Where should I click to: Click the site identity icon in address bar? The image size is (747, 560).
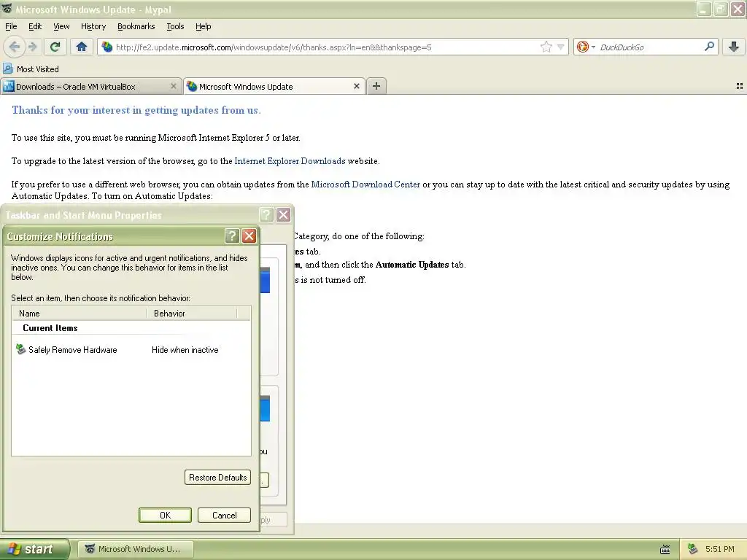[107, 47]
